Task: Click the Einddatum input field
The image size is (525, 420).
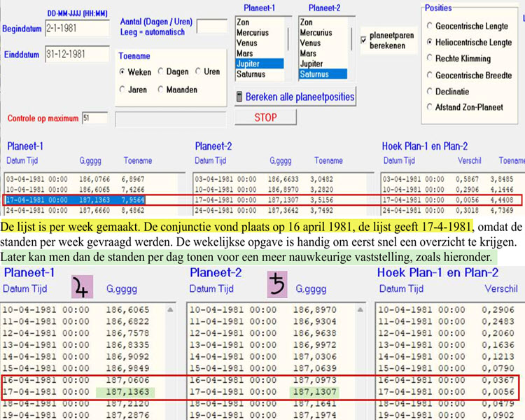Action: (77, 55)
